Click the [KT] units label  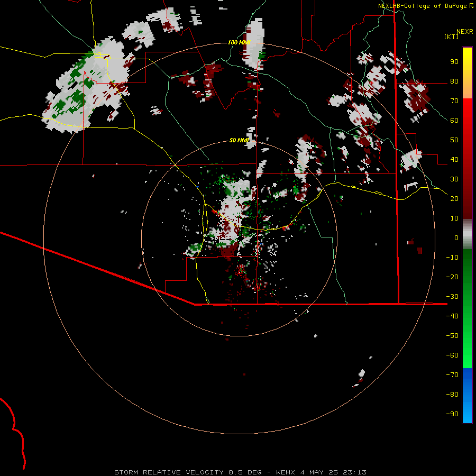point(452,36)
